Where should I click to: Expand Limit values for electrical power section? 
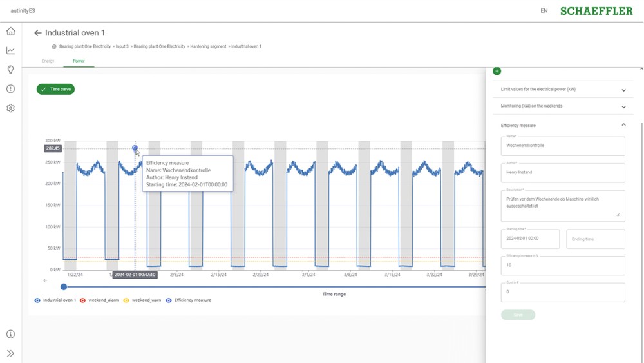pos(623,90)
